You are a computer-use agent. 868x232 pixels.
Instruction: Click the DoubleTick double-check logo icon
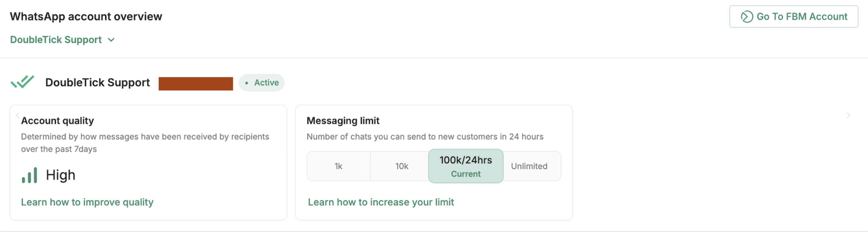[x=22, y=82]
